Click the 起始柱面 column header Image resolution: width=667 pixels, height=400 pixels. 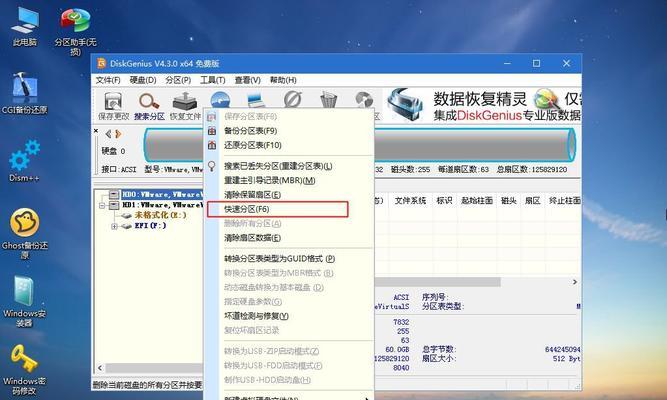click(477, 200)
